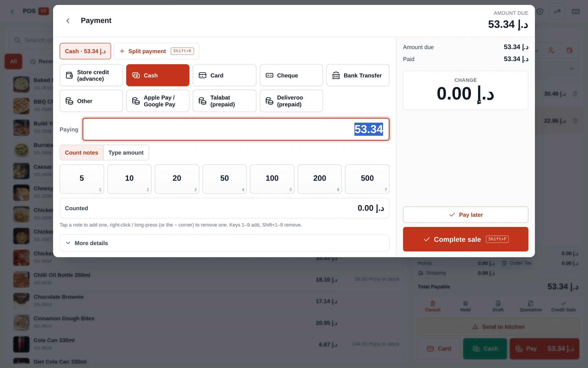This screenshot has height=368, width=588.
Task: Delete the 30.48 cart line via trash icon
Action: point(575,94)
